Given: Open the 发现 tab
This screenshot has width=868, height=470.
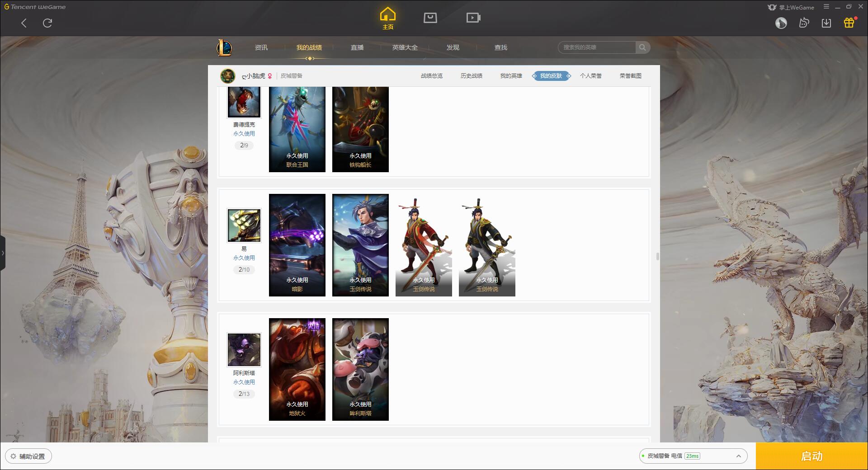Looking at the screenshot, I should [453, 47].
